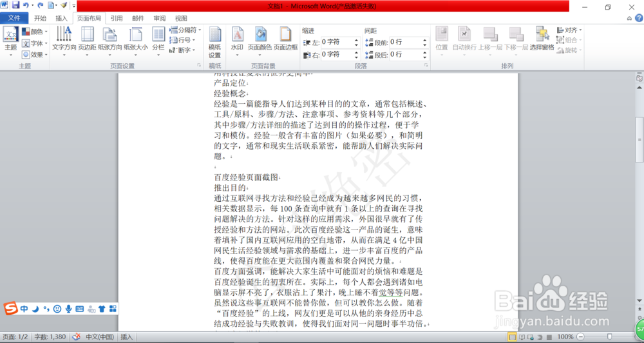Increase spacing after (段后) with stepper
The width and height of the screenshot is (644, 343).
(x=424, y=52)
